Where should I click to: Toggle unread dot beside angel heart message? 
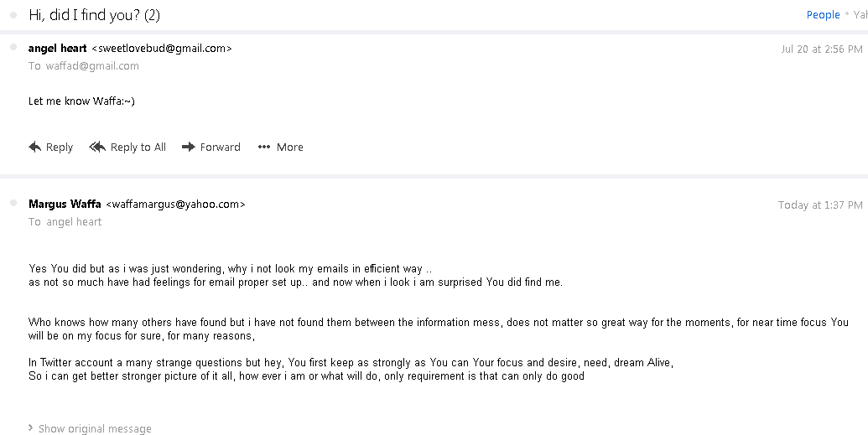pos(13,48)
